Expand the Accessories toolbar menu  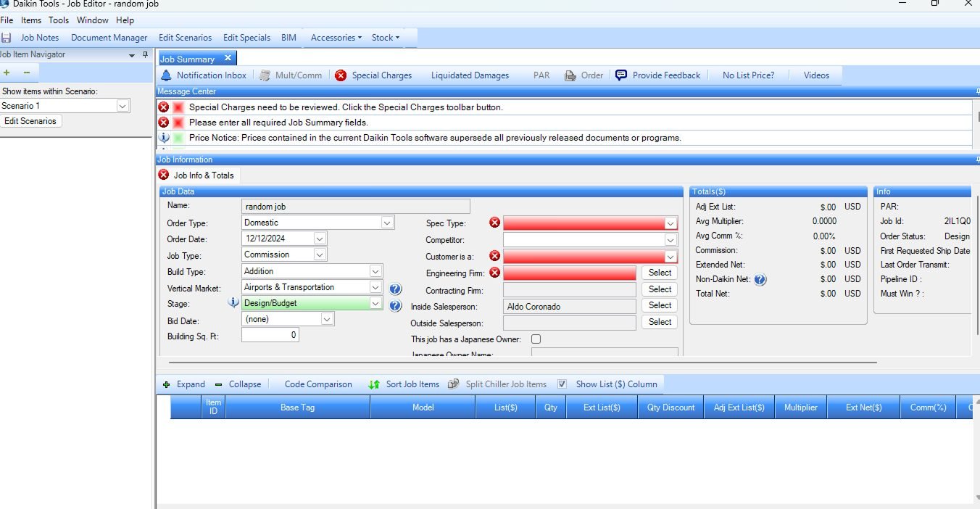tap(336, 38)
